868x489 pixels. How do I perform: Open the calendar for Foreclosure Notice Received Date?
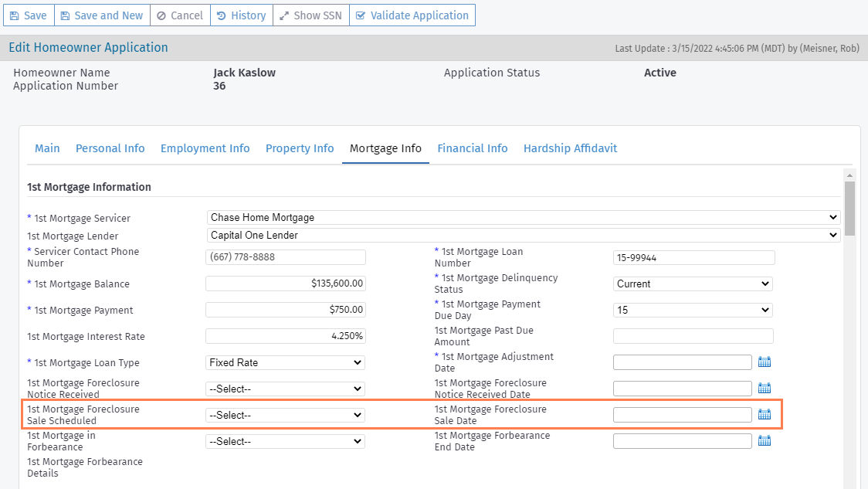click(765, 388)
